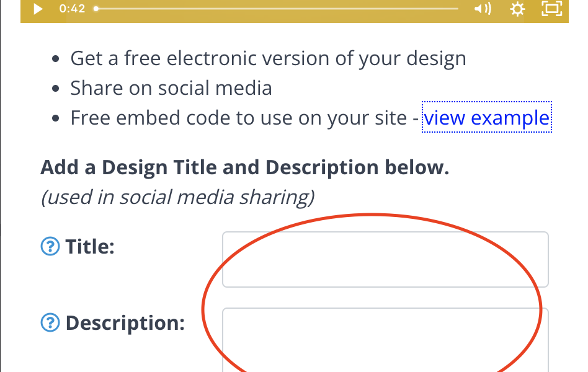Click the "Description:" field label
This screenshot has height=372, width=588.
[x=125, y=323]
